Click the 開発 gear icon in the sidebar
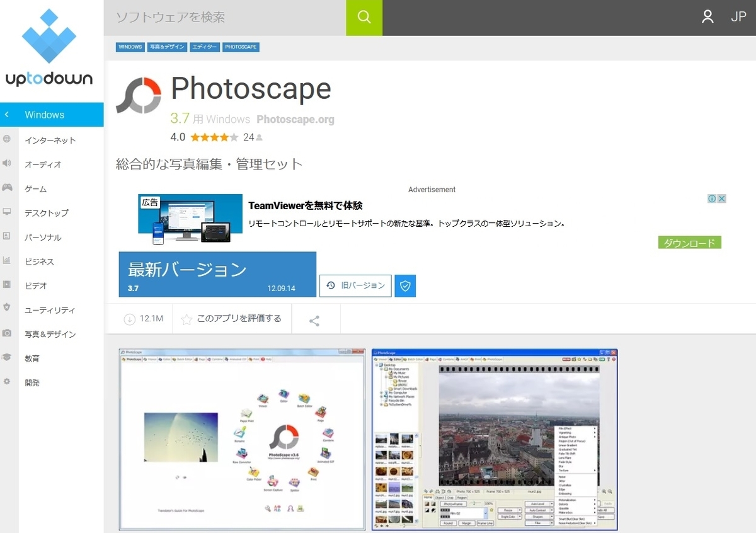 (7, 382)
